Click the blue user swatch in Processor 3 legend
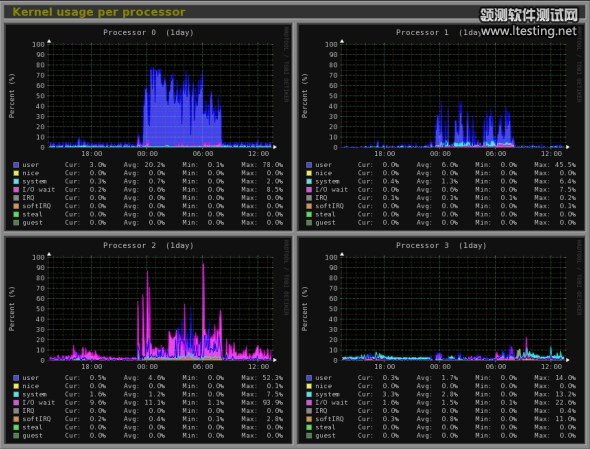590x449 pixels. click(309, 378)
